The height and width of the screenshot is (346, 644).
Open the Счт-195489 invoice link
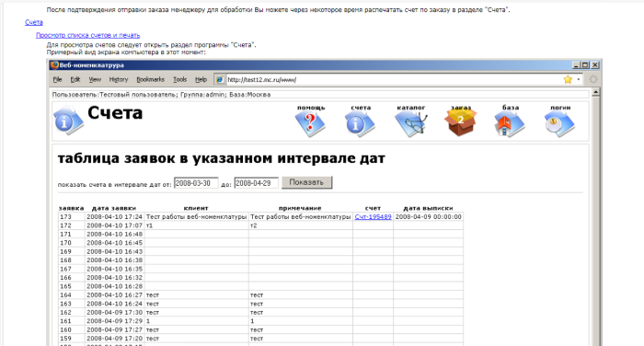[x=373, y=216]
